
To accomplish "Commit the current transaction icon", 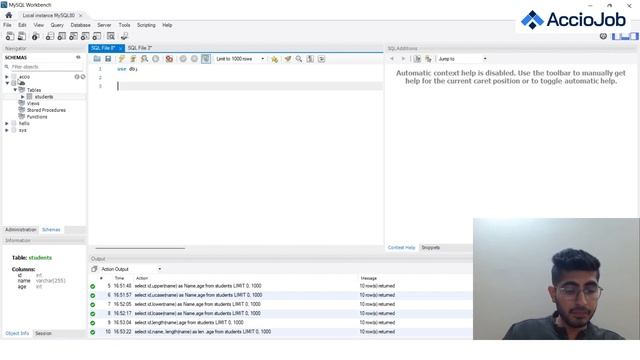I will 183,59.
